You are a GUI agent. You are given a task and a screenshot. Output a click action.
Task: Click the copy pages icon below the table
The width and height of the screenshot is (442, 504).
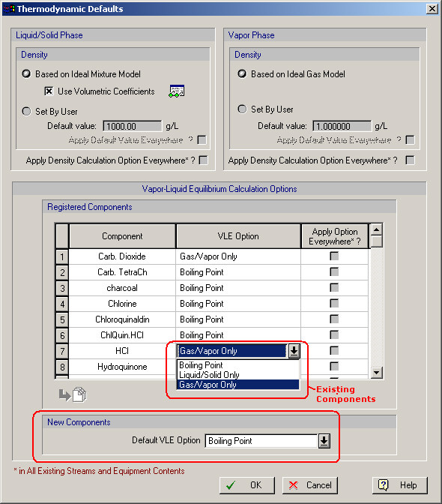pos(79,394)
